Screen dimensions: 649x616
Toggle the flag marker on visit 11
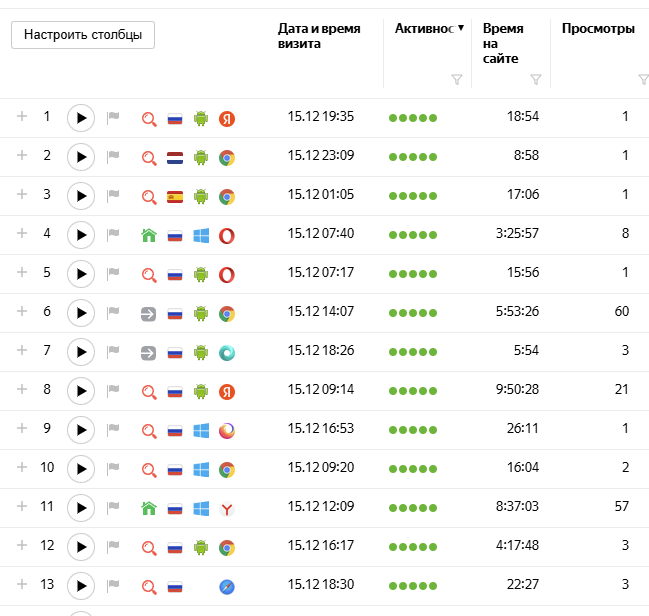[114, 508]
